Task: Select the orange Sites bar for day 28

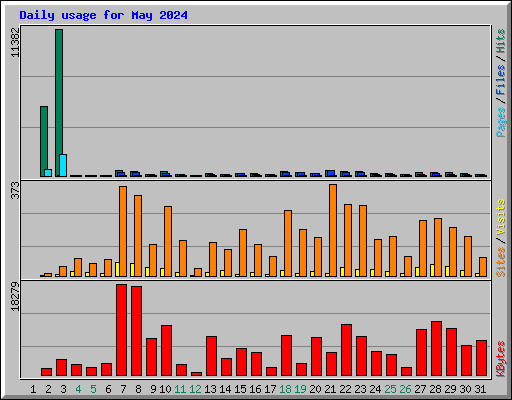Action: pyautogui.click(x=438, y=247)
